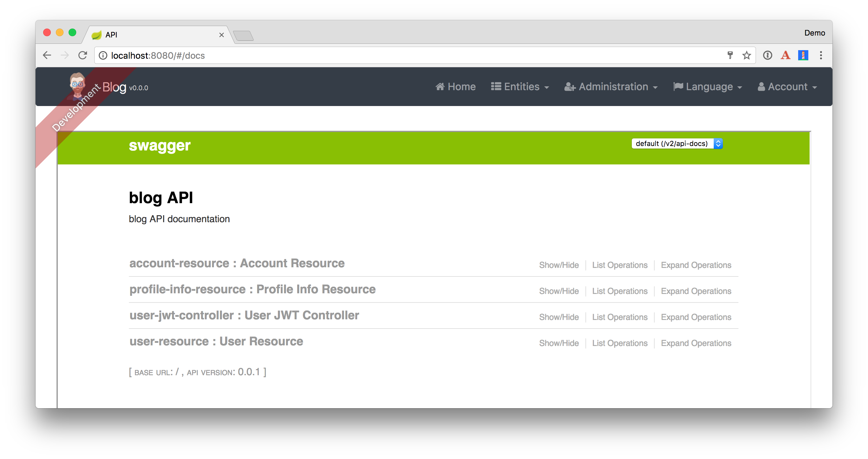
Task: Open the red A extension icon
Action: (x=785, y=55)
